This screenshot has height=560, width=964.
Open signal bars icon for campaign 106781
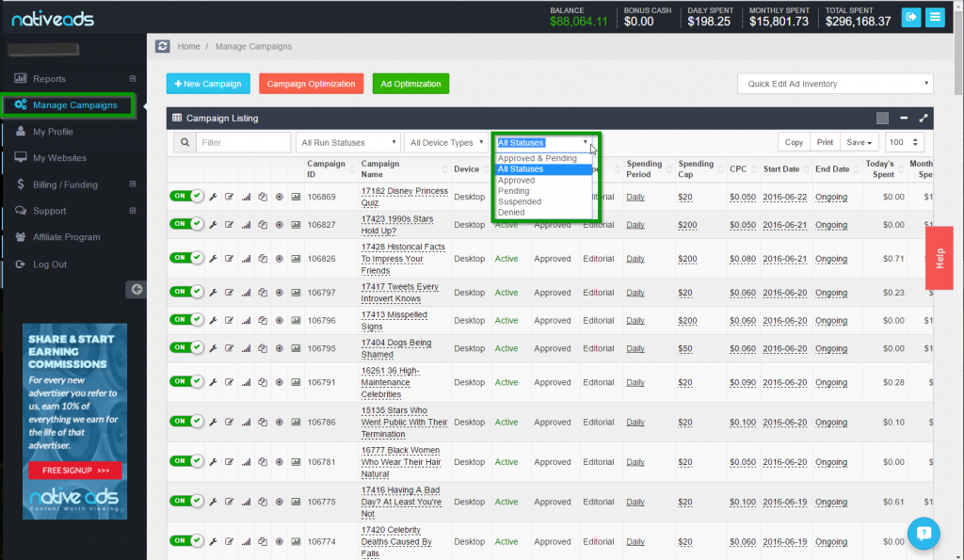point(246,462)
